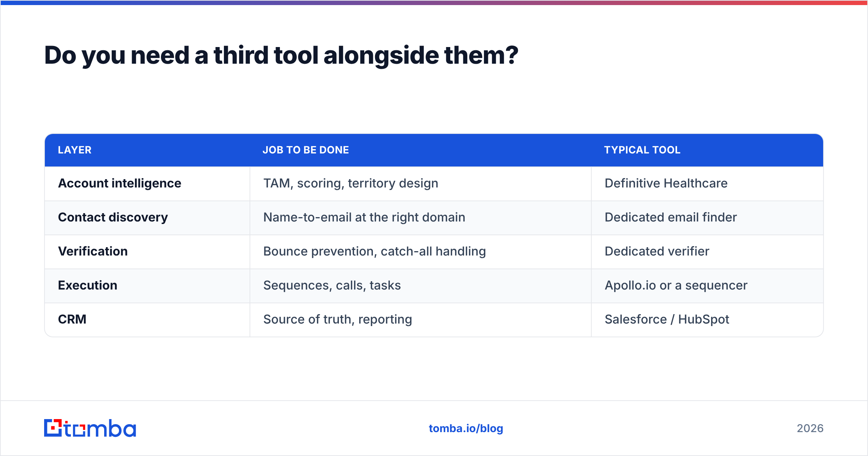Click "Name-to-email at the right domain"

click(364, 217)
